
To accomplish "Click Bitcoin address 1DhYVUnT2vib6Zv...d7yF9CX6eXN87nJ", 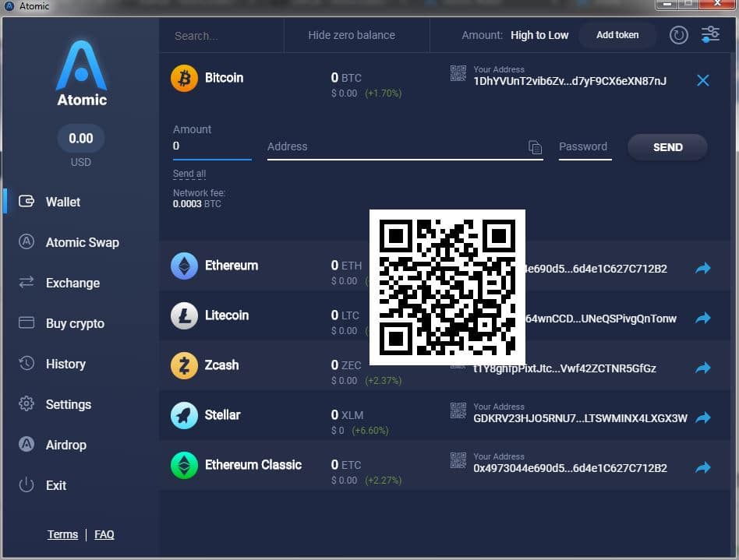I will tap(570, 81).
